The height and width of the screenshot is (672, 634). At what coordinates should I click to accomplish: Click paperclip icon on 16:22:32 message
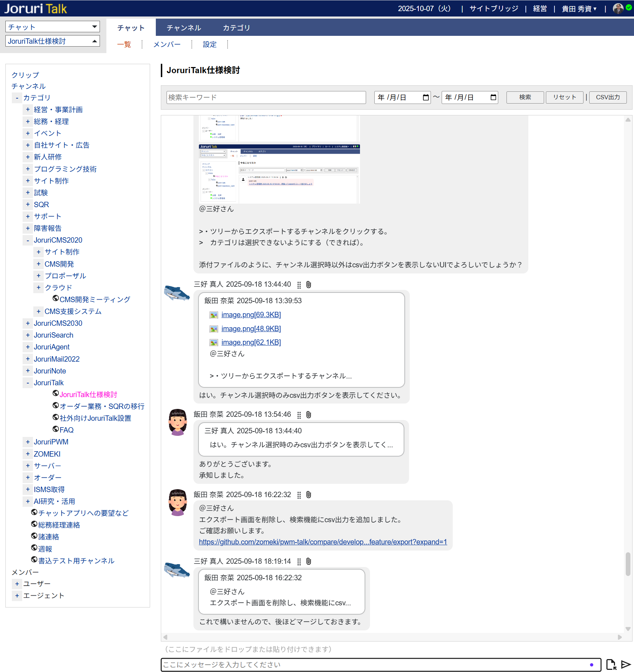pyautogui.click(x=309, y=495)
